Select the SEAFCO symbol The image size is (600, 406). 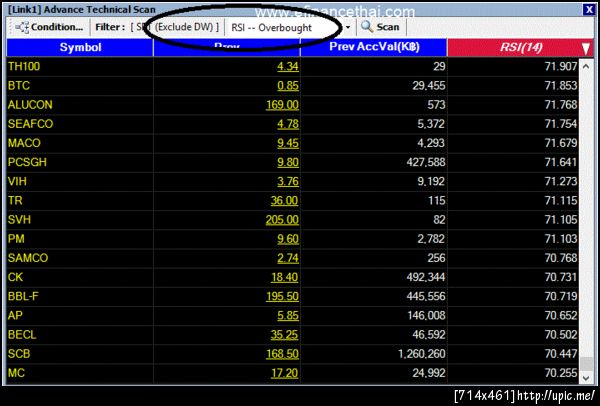pyautogui.click(x=30, y=124)
